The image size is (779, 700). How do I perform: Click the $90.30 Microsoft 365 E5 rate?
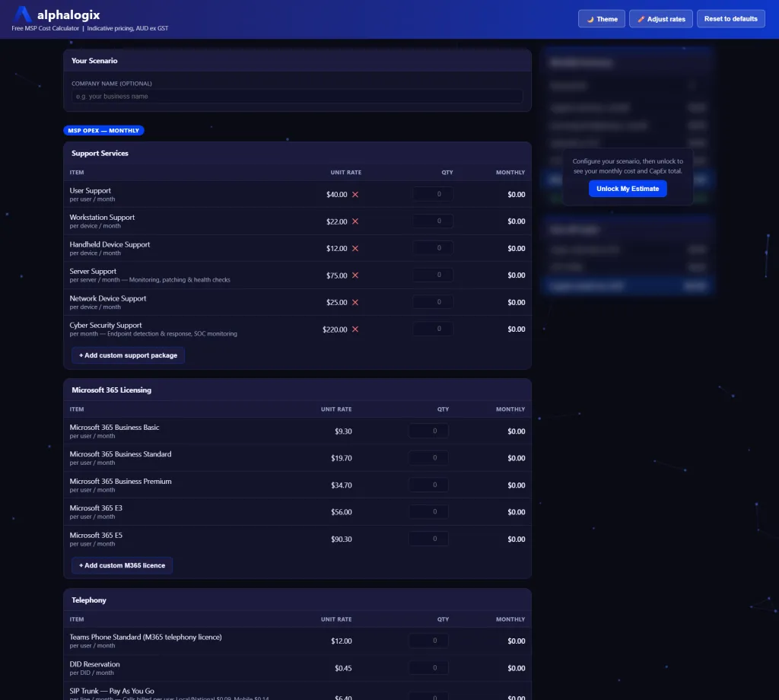click(x=342, y=539)
